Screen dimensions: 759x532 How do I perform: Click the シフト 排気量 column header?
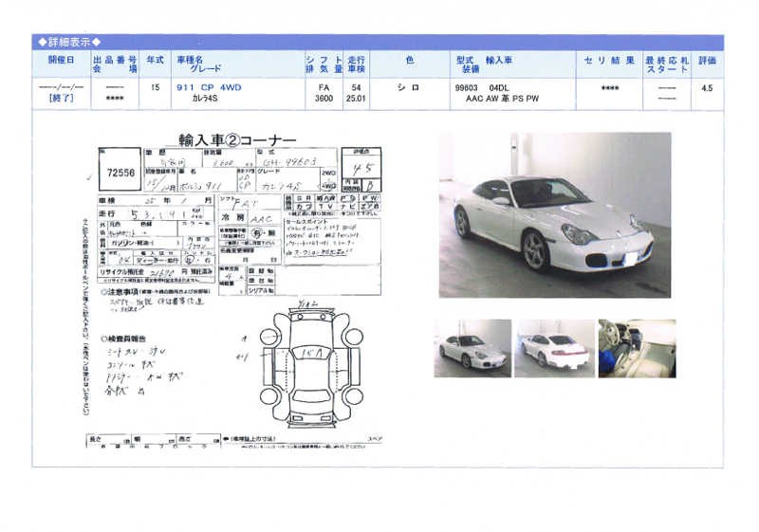324,64
